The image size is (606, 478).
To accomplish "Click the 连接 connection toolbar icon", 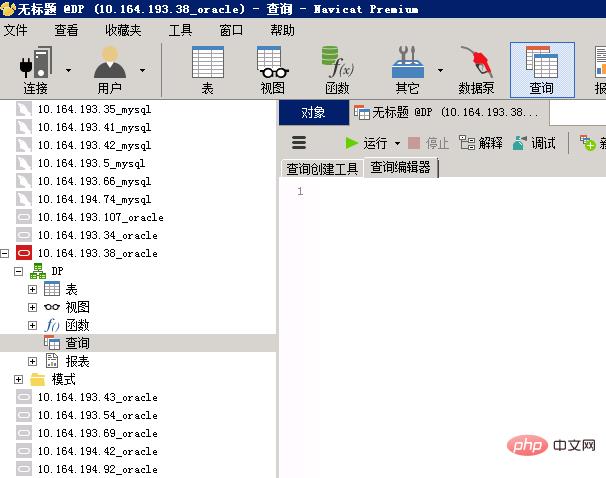I will 36,70.
